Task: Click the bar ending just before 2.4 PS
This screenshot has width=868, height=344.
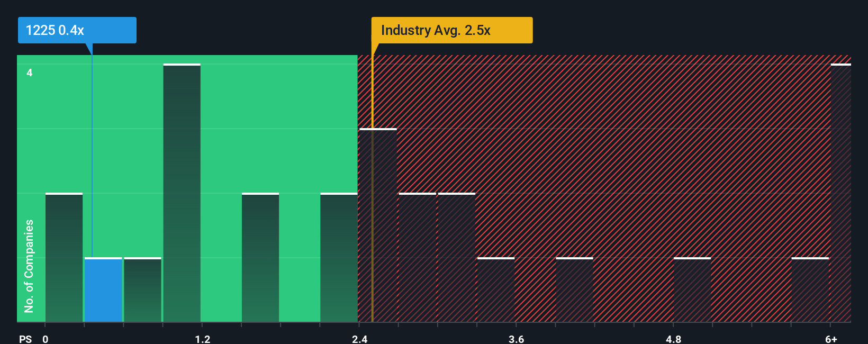Action: [x=339, y=258]
